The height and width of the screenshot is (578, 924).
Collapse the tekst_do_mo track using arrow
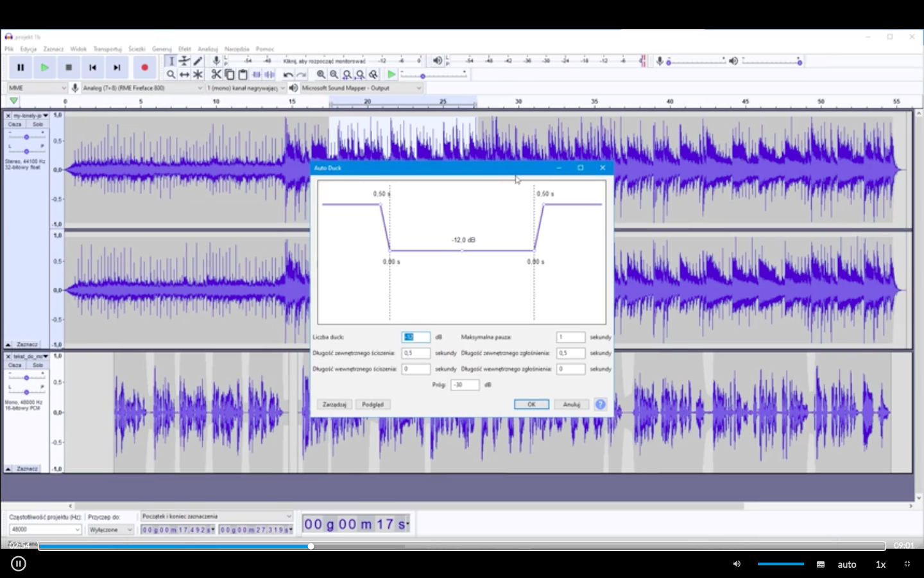coord(8,469)
